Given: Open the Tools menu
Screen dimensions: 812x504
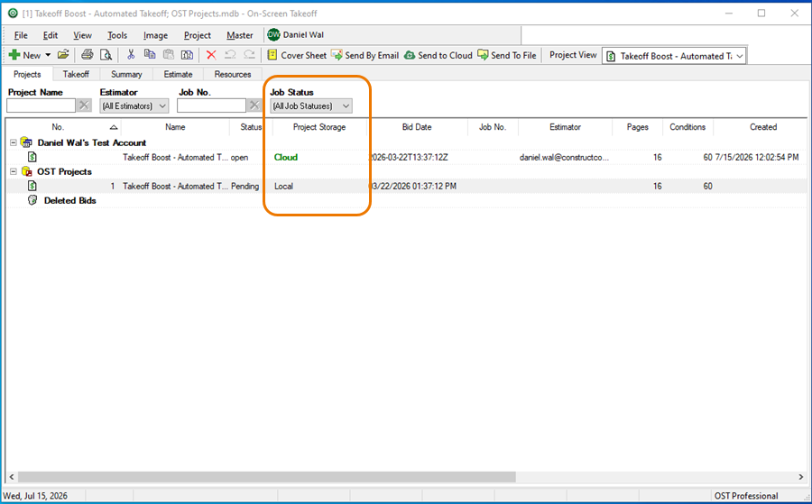Looking at the screenshot, I should 117,35.
